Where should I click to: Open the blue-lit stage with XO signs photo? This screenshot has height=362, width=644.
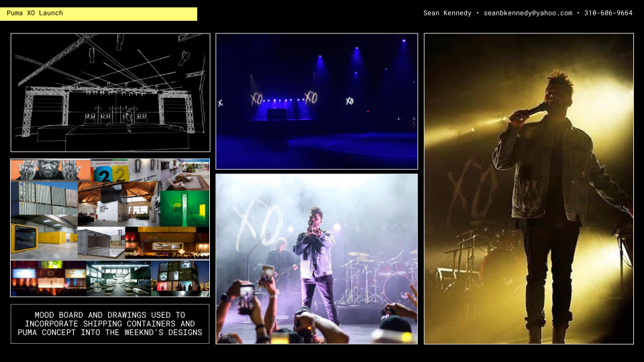click(317, 101)
